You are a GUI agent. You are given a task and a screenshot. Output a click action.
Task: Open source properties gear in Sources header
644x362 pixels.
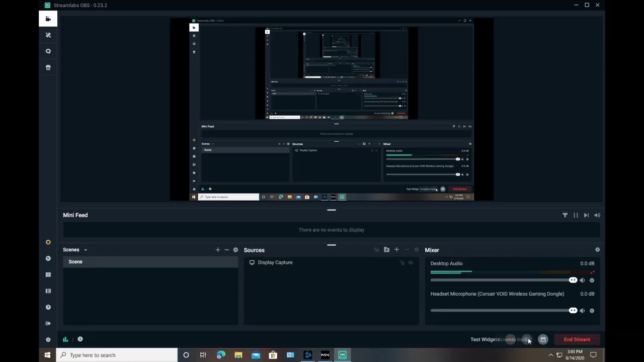(x=416, y=250)
